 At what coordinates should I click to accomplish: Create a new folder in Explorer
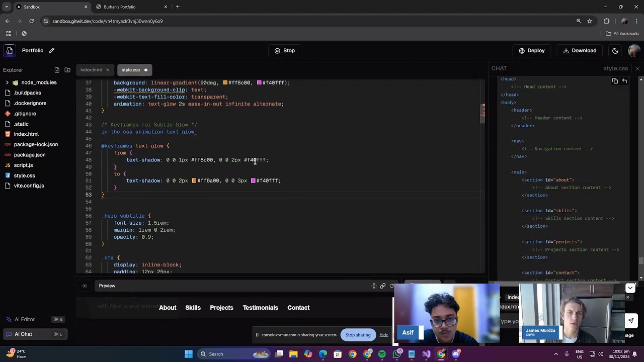coord(67,70)
